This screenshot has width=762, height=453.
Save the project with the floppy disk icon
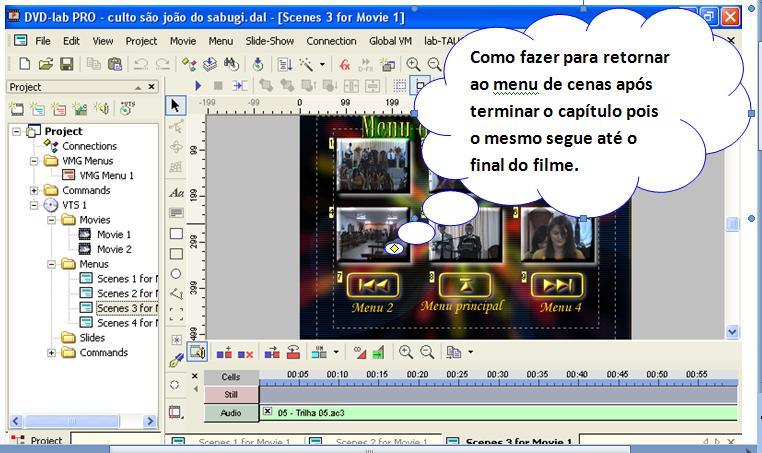tap(67, 64)
